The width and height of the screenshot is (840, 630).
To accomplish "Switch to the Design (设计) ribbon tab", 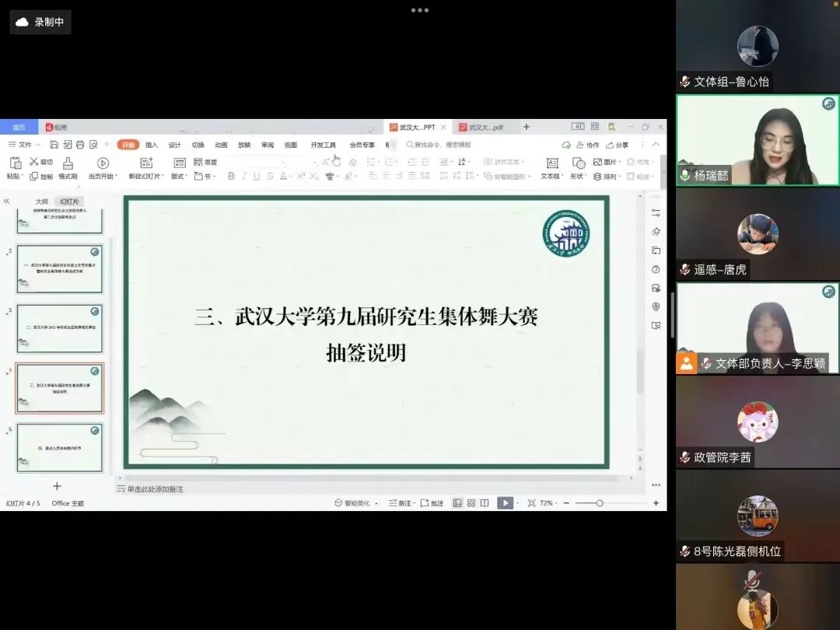I will coord(175,145).
